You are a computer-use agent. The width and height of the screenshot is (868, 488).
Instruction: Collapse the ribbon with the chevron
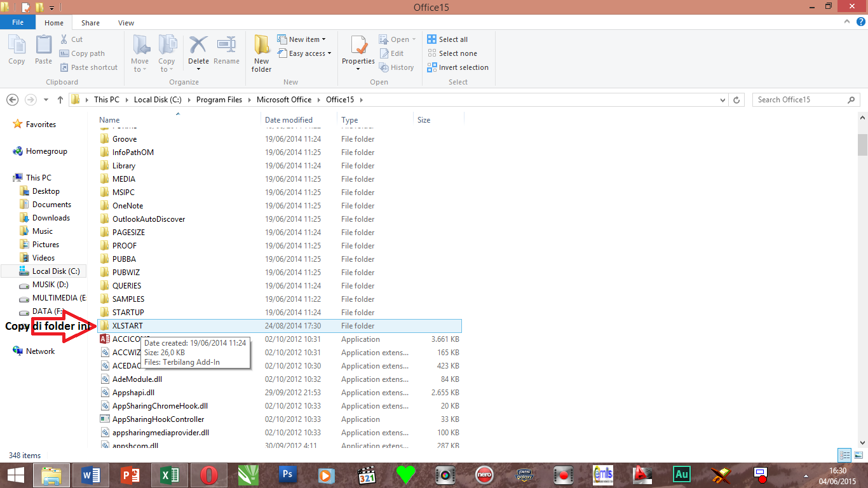pyautogui.click(x=846, y=23)
